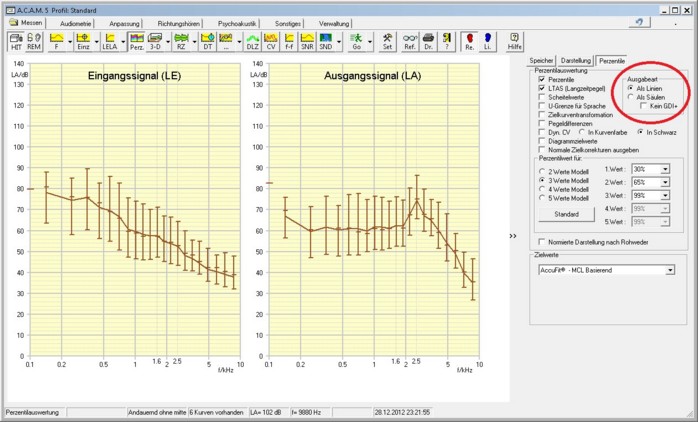Open the SNR measurement icon
This screenshot has width=698, height=422.
(x=307, y=41)
